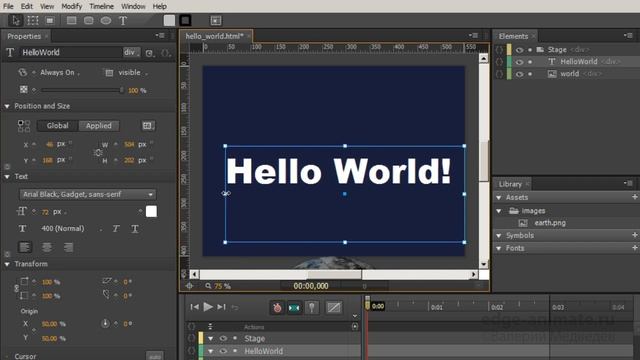Select the Rectangle tool

click(x=71, y=20)
